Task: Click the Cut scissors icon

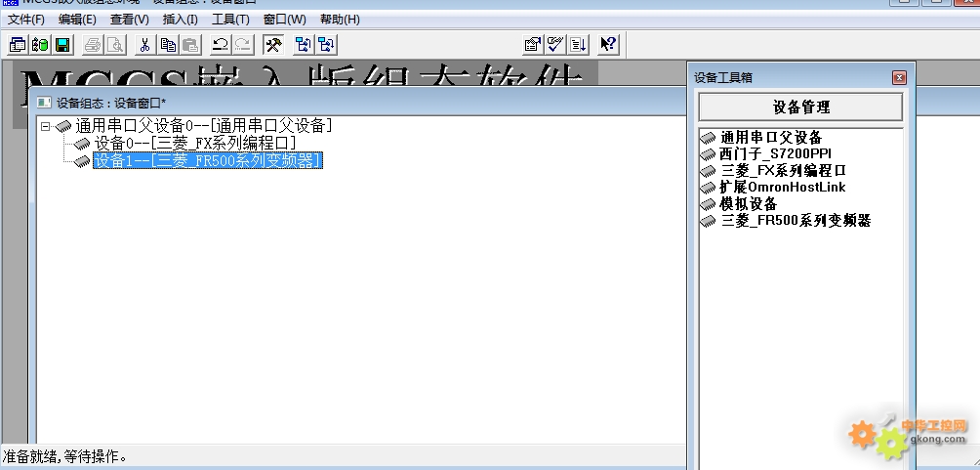Action: [145, 44]
